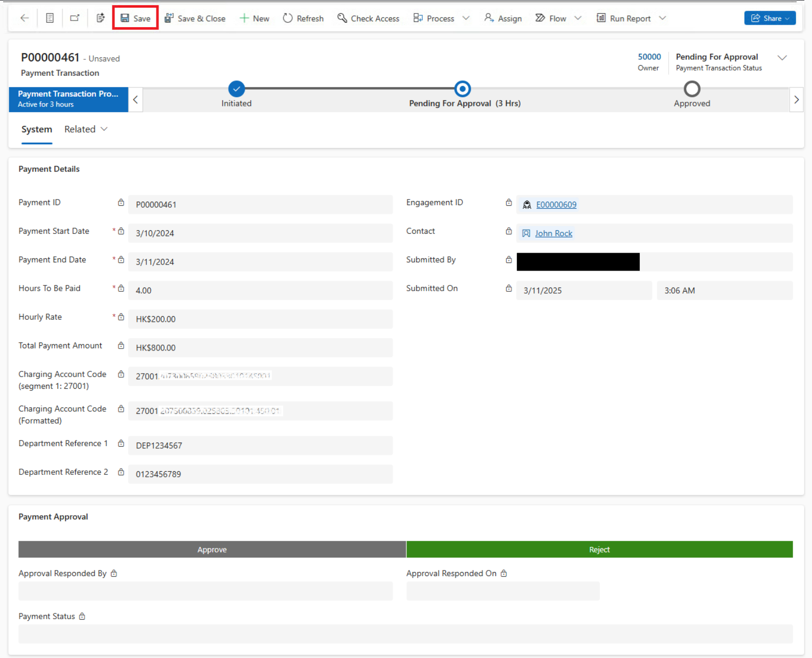Open Engagement ID E00000609 link
The image size is (812, 658).
tap(556, 205)
